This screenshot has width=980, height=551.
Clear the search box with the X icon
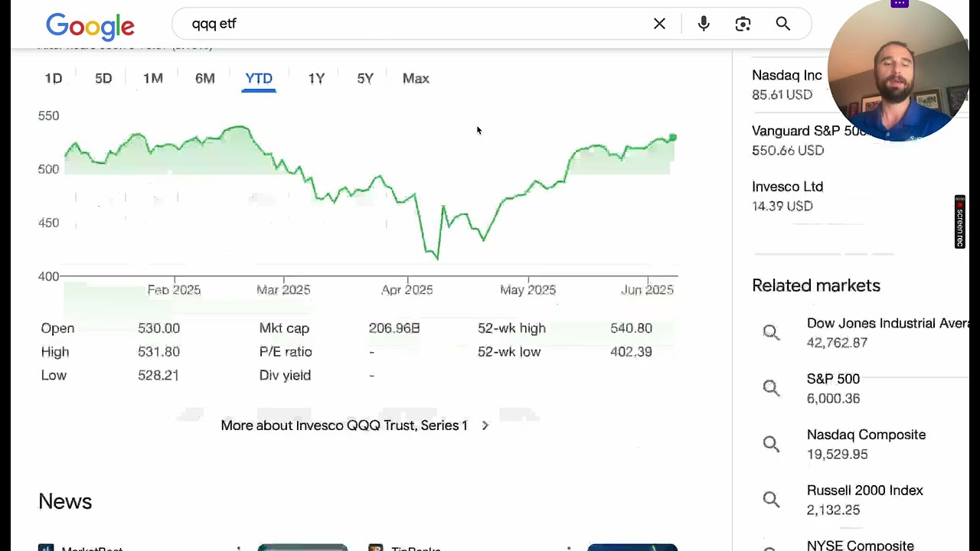(659, 24)
